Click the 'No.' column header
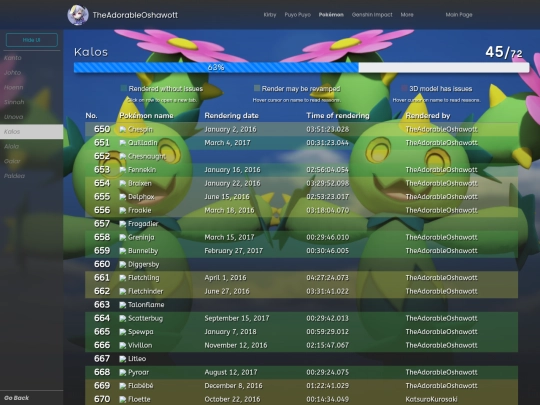Screen dimensions: 540x405 pos(91,116)
